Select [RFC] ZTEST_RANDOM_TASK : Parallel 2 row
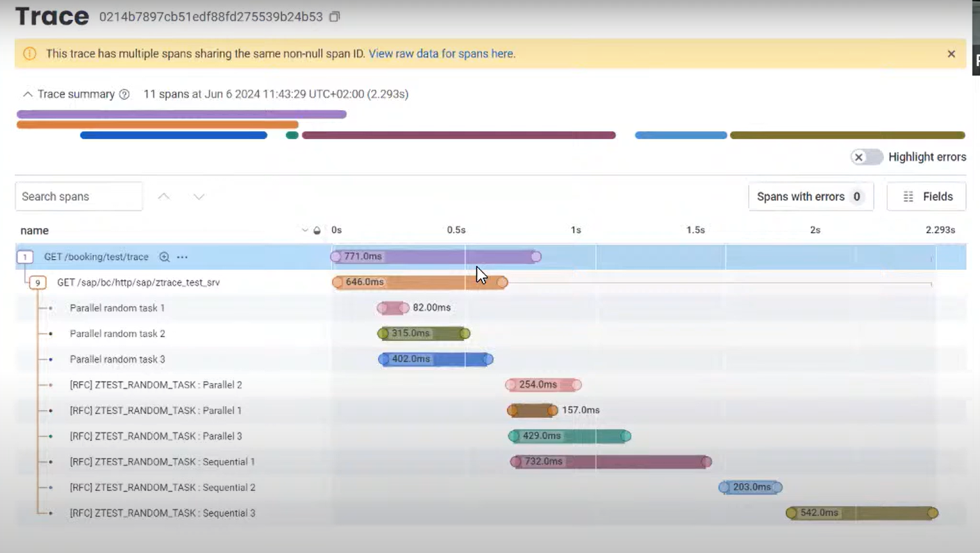 click(x=490, y=385)
